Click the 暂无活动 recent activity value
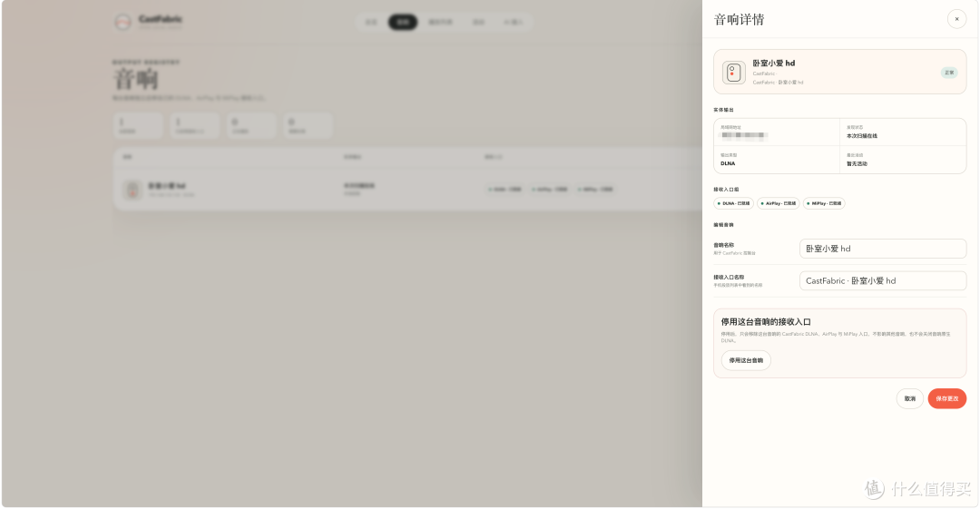 (x=857, y=163)
